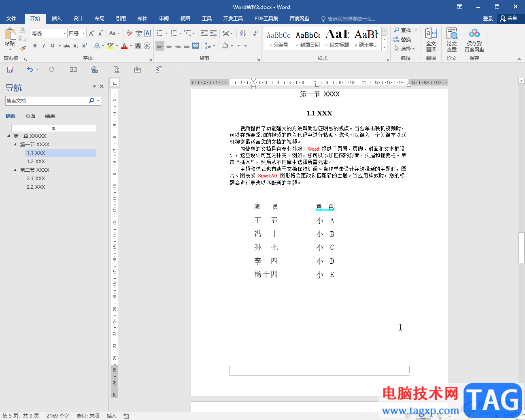The width and height of the screenshot is (525, 420).
Task: Toggle character shading (gray A)
Action: [138, 46]
